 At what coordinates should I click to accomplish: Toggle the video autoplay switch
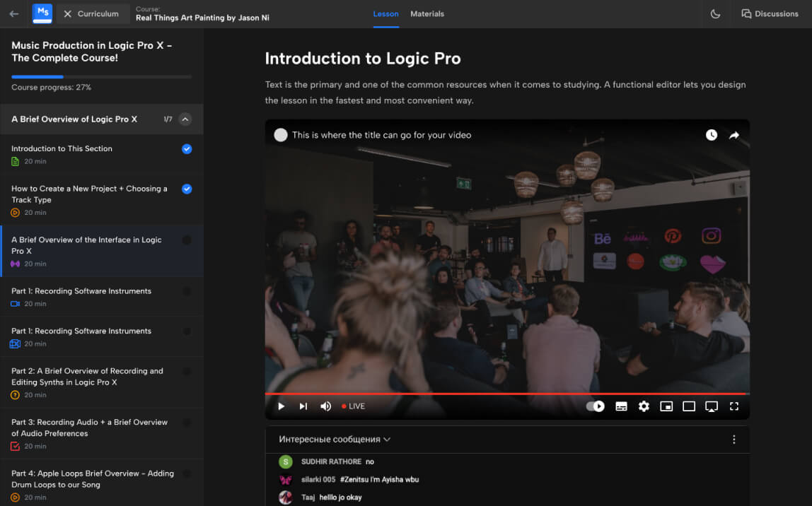click(x=596, y=406)
